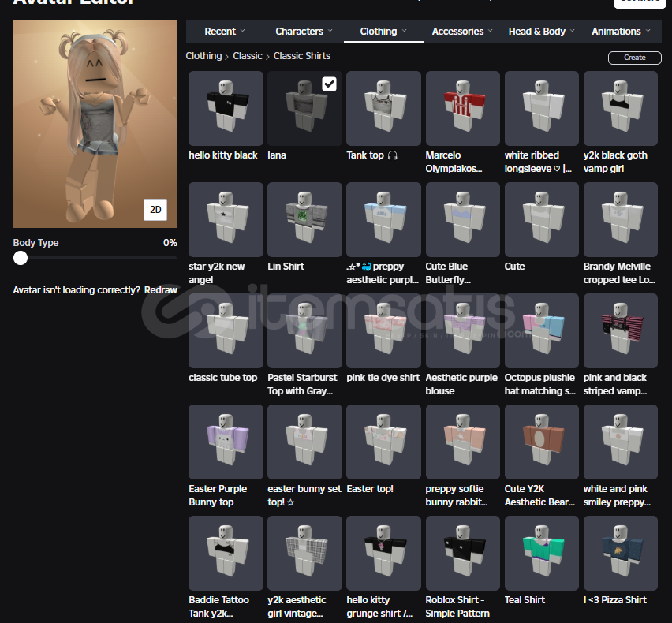This screenshot has width=672, height=623.
Task: Equip the Baddie Tattoo Tank y2k thumbnail
Action: 226,553
